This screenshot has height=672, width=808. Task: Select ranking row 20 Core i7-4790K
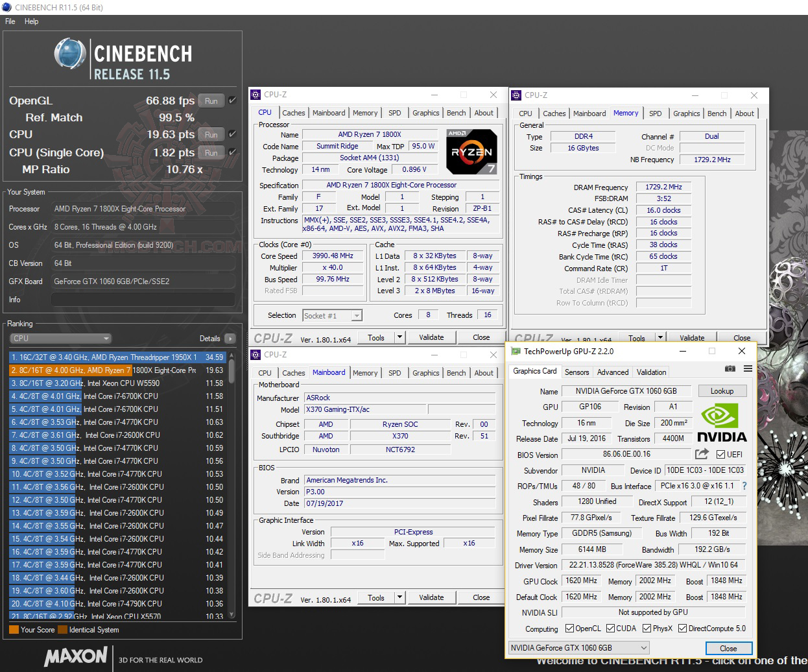pyautogui.click(x=117, y=604)
